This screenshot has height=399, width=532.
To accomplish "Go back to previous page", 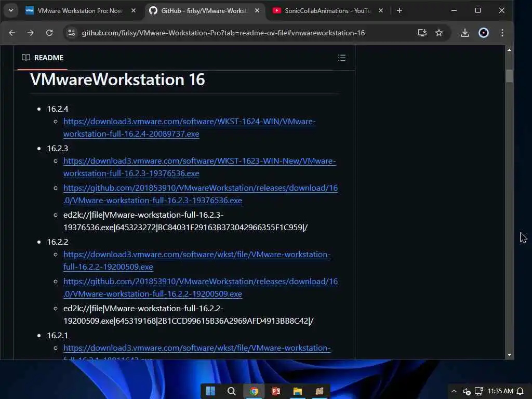I will pyautogui.click(x=12, y=33).
